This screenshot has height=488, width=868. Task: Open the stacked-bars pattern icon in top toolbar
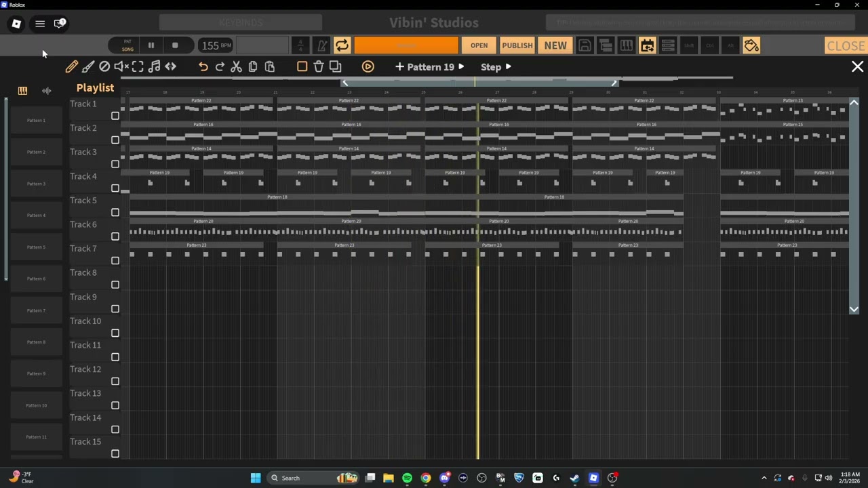(606, 45)
